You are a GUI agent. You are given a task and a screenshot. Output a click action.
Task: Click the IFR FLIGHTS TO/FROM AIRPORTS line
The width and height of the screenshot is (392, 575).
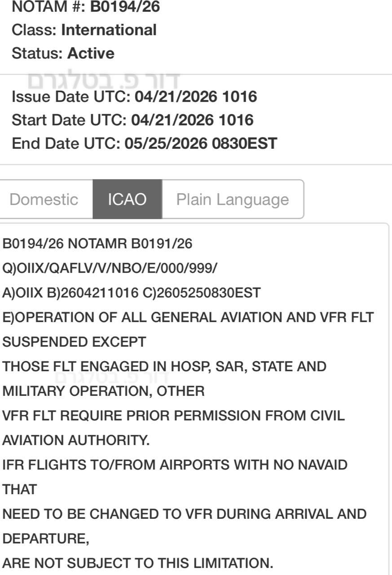(x=175, y=465)
